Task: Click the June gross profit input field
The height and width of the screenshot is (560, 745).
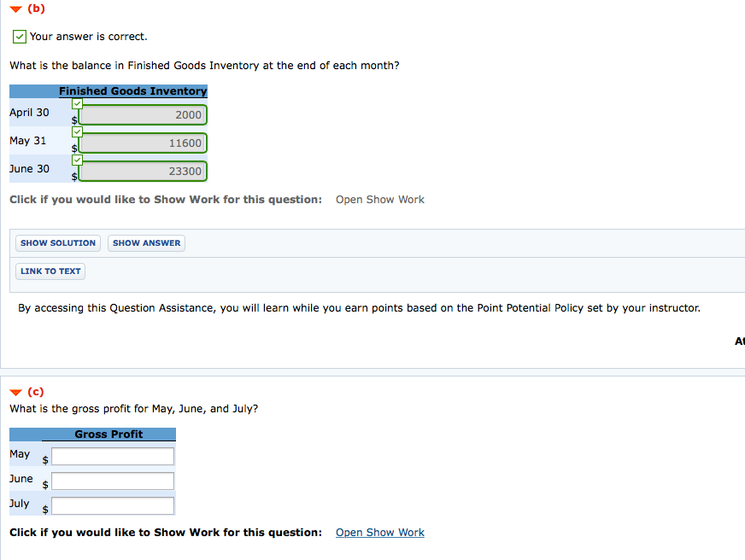Action: (112, 481)
